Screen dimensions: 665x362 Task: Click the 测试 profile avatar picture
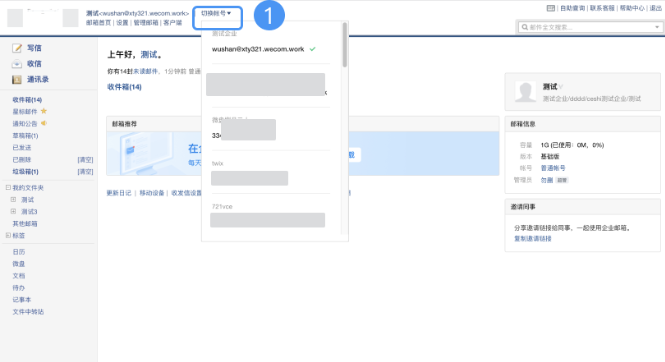[525, 92]
